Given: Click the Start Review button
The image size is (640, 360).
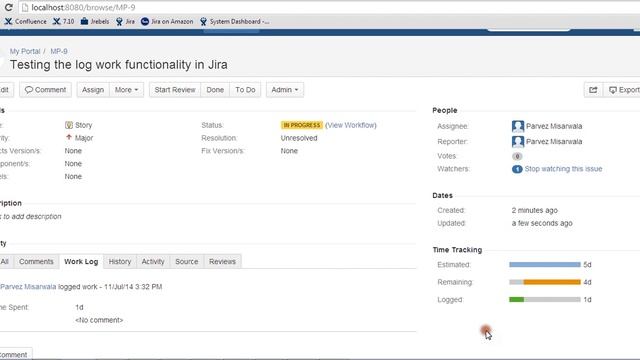Looking at the screenshot, I should [x=175, y=90].
